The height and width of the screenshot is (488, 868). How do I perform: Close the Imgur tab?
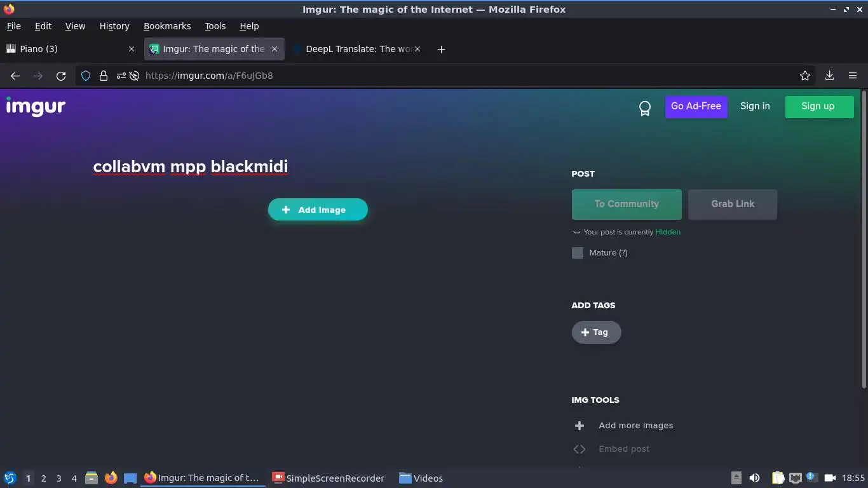pos(275,49)
